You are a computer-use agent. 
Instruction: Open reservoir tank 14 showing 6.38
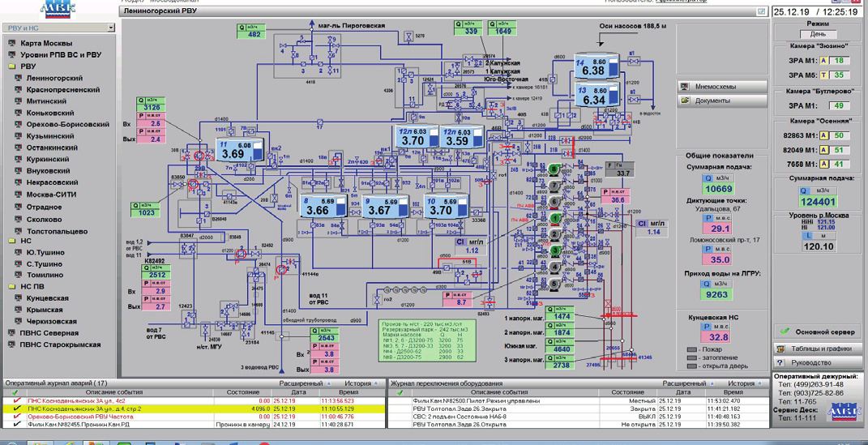[596, 66]
